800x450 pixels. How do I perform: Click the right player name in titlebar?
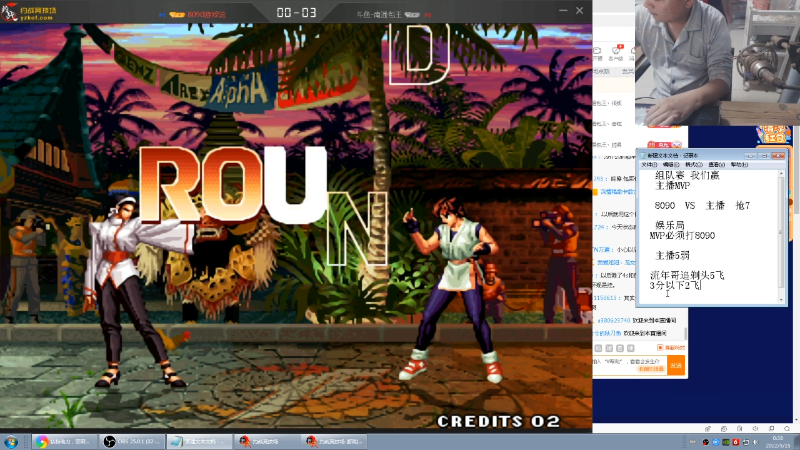(379, 15)
